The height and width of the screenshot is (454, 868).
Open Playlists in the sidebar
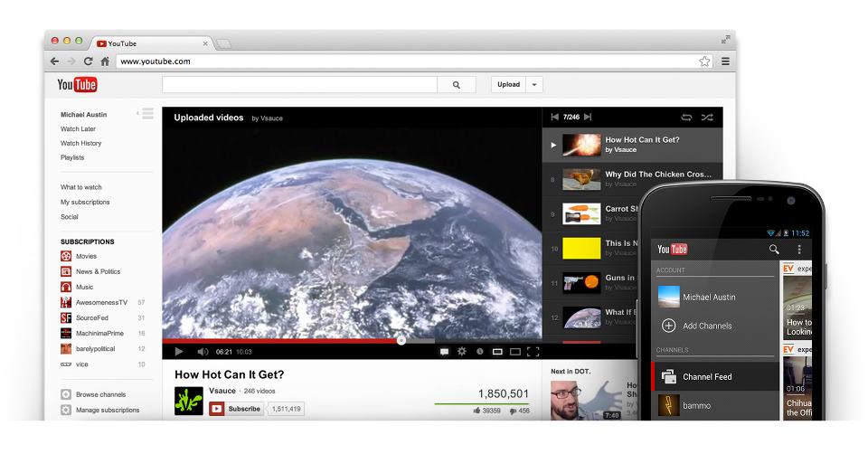point(72,157)
